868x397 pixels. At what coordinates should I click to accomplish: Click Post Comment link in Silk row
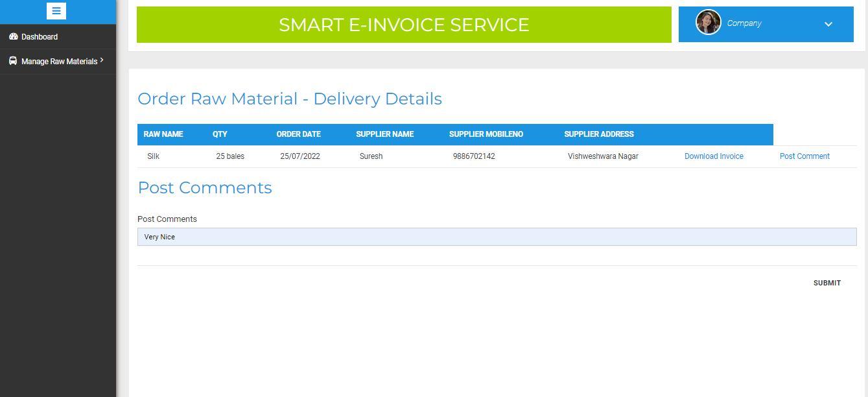click(x=804, y=156)
